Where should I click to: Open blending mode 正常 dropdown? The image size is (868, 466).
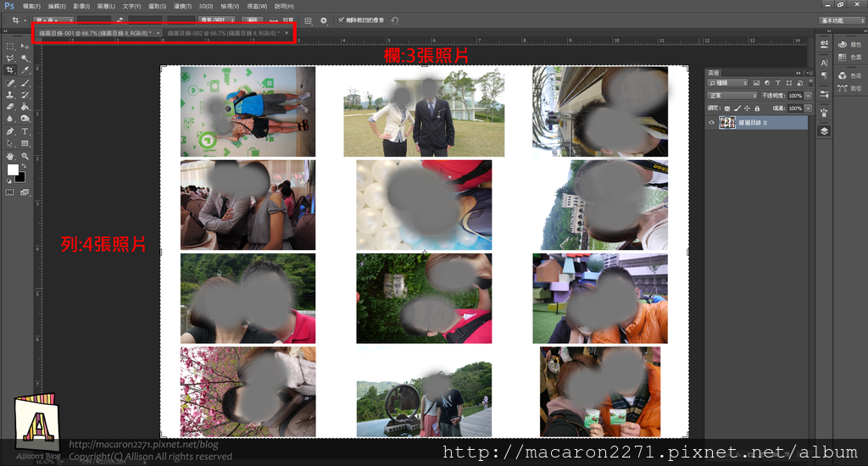tap(732, 96)
